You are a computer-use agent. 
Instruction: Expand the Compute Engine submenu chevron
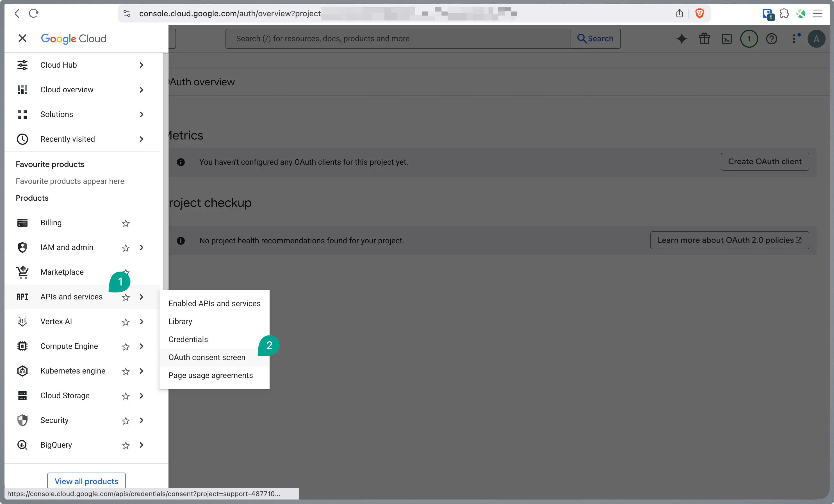click(x=142, y=346)
